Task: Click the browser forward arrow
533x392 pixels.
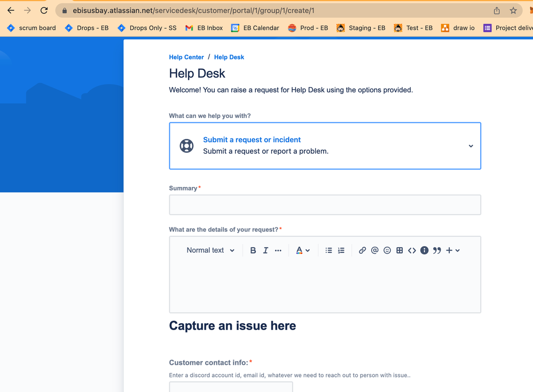Action: tap(28, 11)
